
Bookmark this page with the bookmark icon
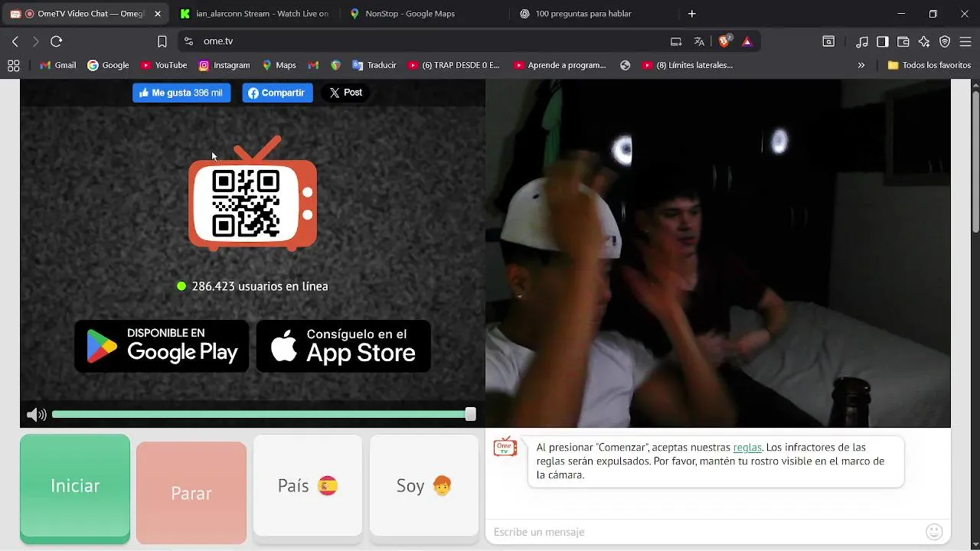[x=162, y=41]
